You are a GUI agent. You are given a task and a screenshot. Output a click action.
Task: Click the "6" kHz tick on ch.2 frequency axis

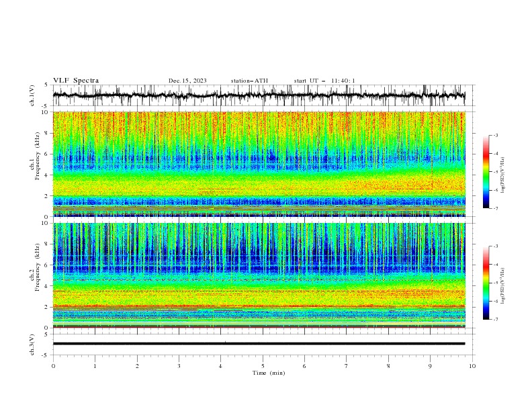point(47,265)
